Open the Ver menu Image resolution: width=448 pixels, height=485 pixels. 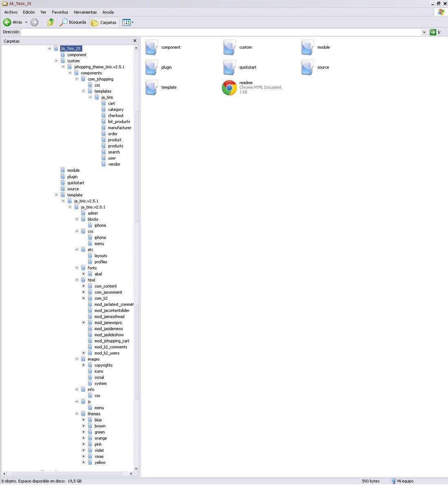(43, 12)
